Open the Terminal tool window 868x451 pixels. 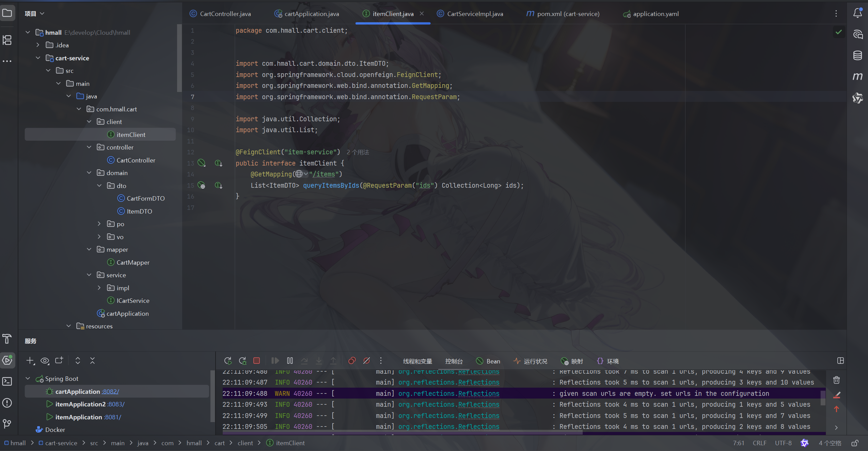7,382
